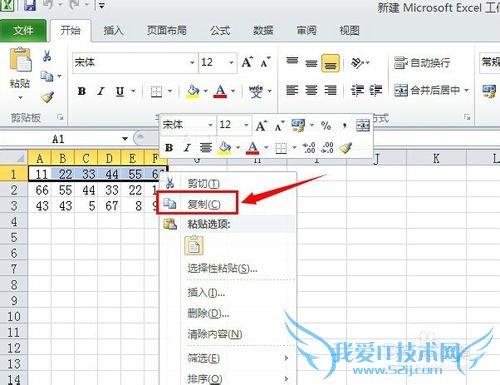Viewport: 500px width, 385px height.
Task: Select Align Text Left in the ribbon
Action: pos(292,90)
